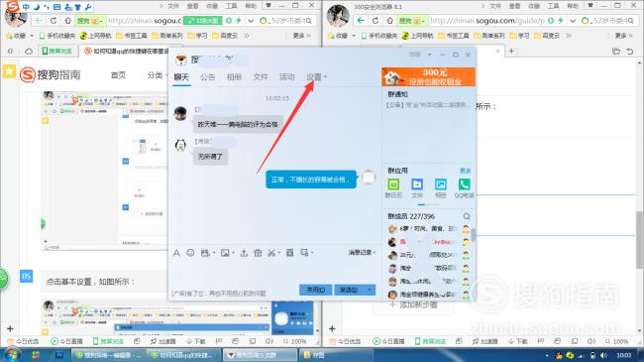The image size is (644, 362).
Task: Open 工具 menu in left browser window
Action: coord(231,6)
